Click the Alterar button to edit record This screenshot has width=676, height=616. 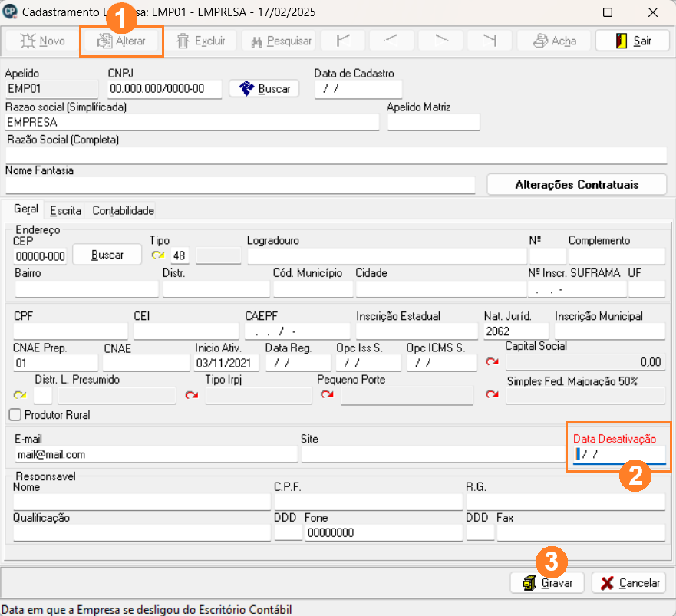121,41
